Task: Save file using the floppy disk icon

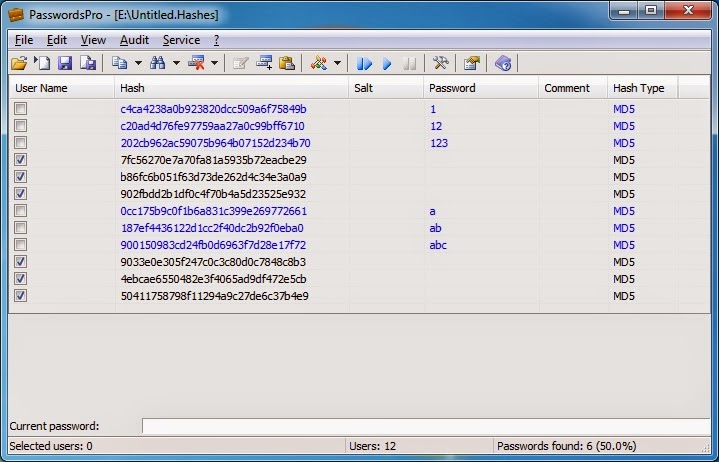Action: pyautogui.click(x=65, y=63)
